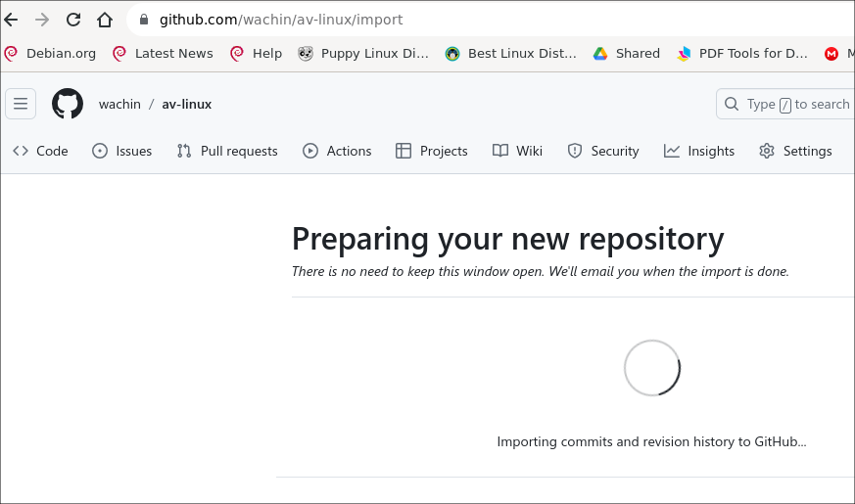Image resolution: width=855 pixels, height=504 pixels.
Task: Click the Preparing your new repository heading
Action: pos(507,239)
